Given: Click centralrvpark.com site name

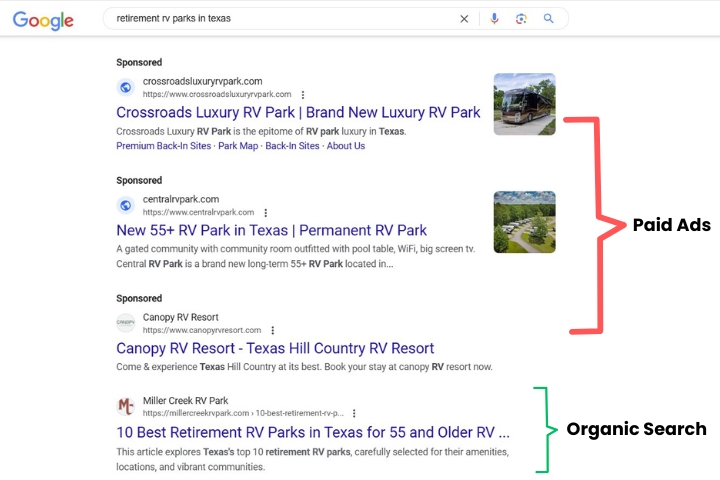Looking at the screenshot, I should coord(181,199).
